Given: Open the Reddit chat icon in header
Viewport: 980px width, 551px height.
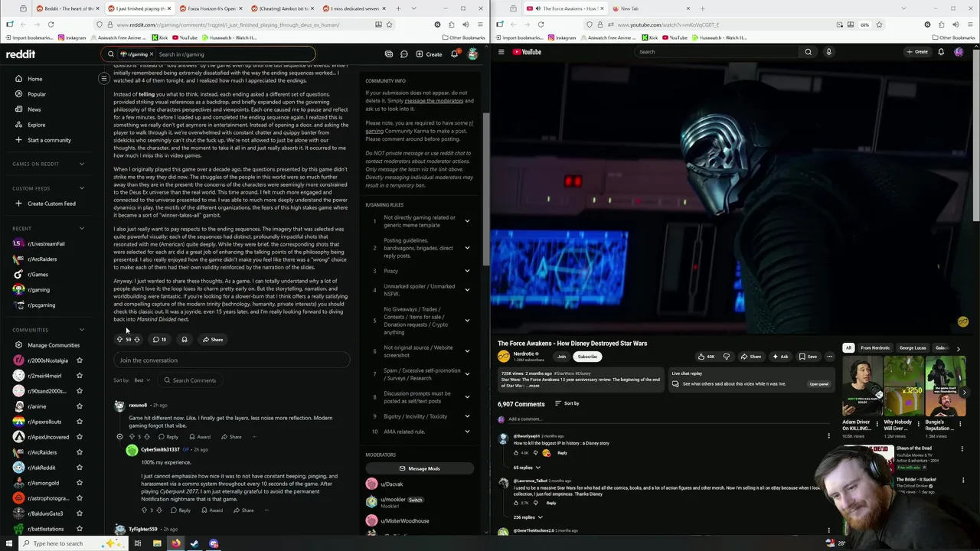Looking at the screenshot, I should pos(403,54).
